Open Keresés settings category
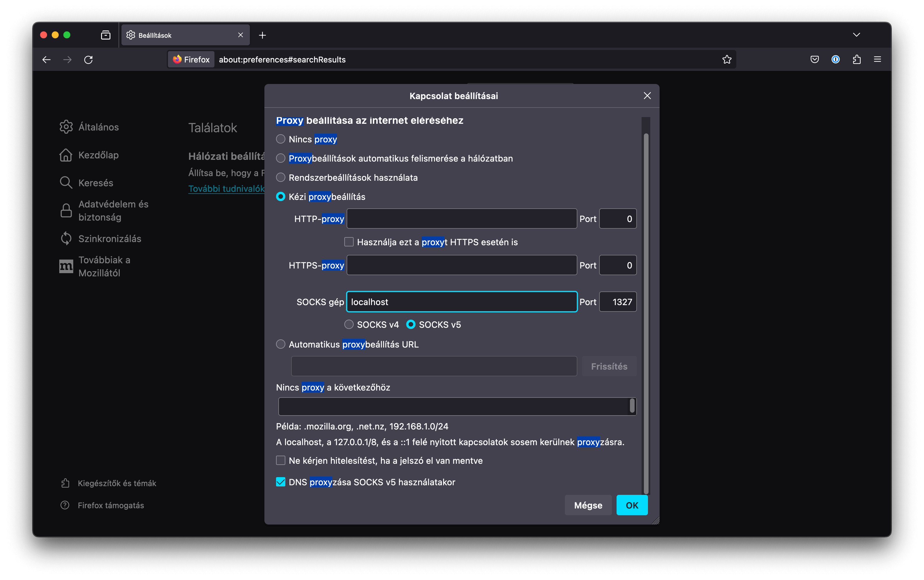Image resolution: width=924 pixels, height=580 pixels. [x=87, y=182]
